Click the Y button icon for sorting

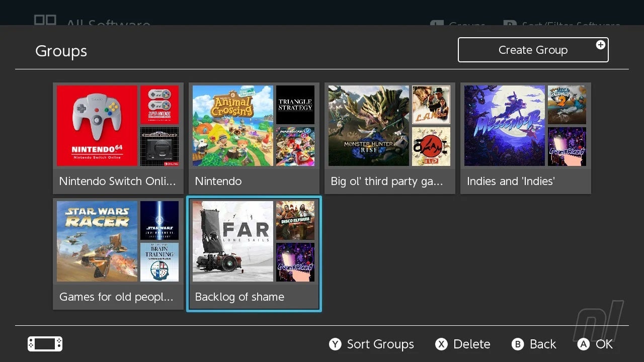[x=335, y=344]
